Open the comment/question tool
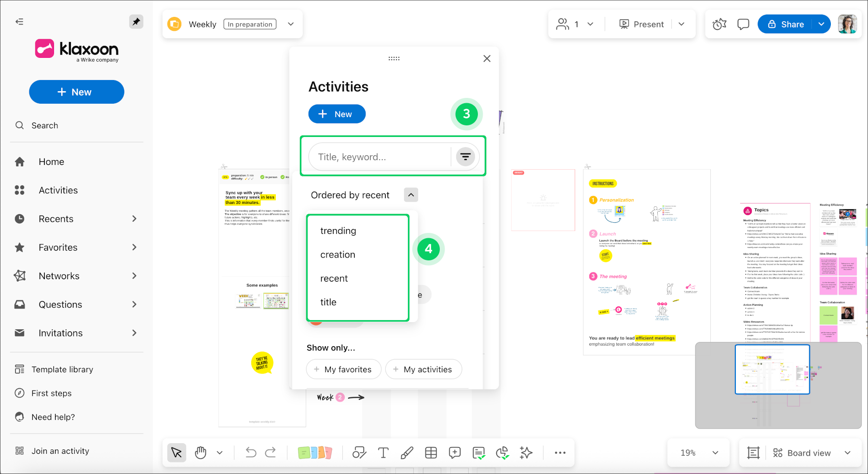 [x=454, y=452]
